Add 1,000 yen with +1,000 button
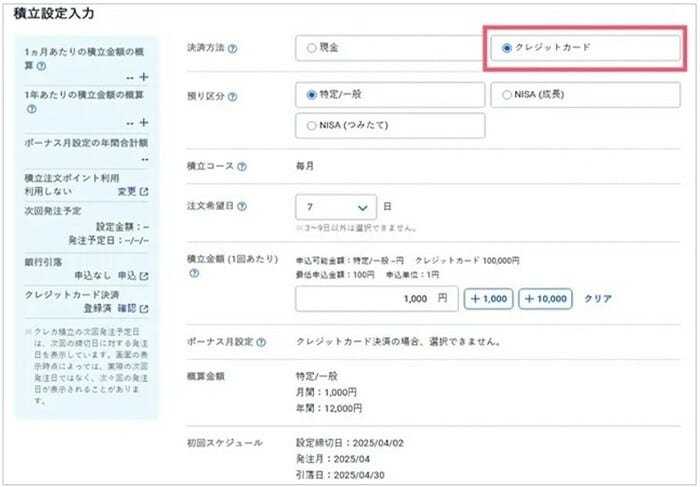Viewport: 700px width, 487px height. (x=488, y=299)
